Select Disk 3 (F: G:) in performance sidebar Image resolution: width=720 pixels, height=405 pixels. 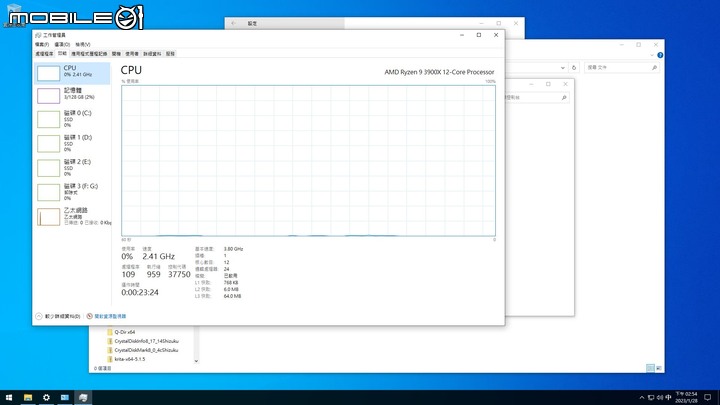coord(72,192)
